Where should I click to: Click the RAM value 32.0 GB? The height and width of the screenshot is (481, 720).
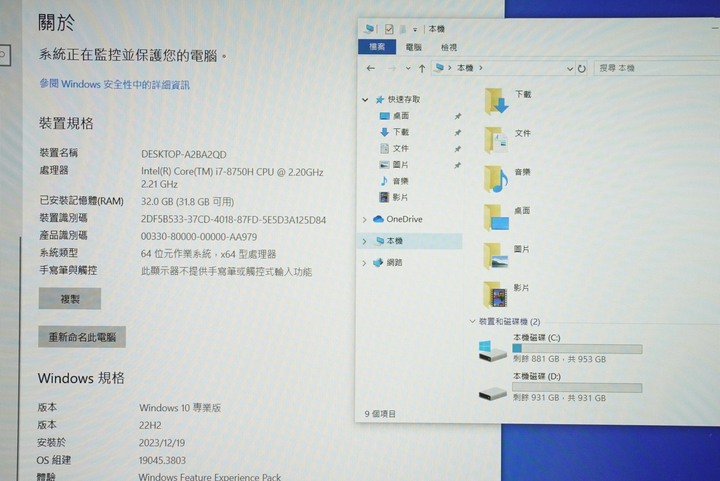point(187,201)
